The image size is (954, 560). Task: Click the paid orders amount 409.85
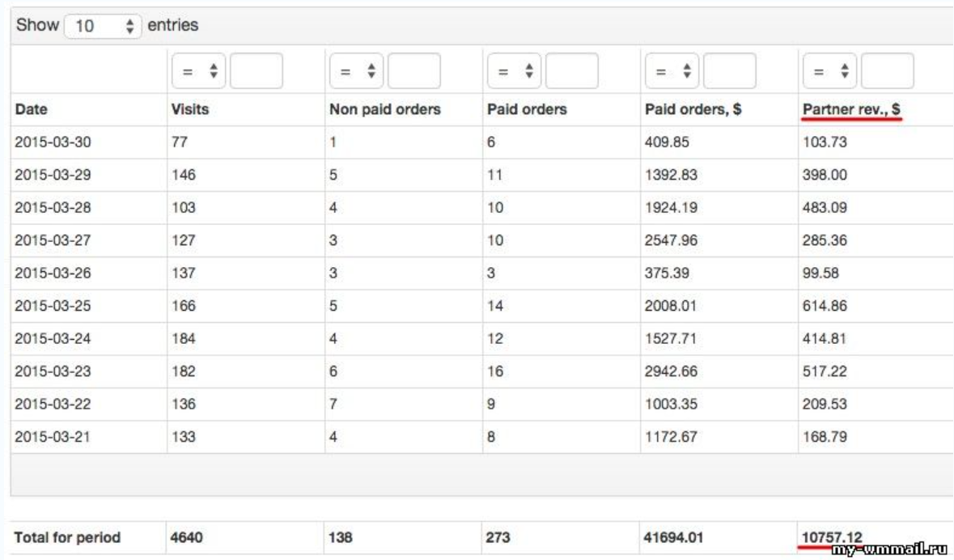pos(667,142)
